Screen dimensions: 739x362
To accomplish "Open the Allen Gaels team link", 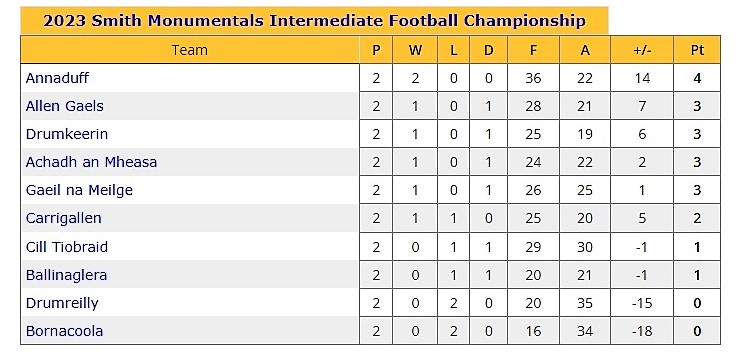I will 65,106.
